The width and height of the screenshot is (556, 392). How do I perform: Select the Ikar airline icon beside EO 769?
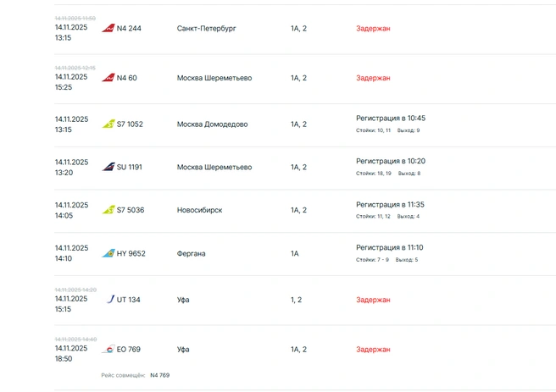point(108,349)
